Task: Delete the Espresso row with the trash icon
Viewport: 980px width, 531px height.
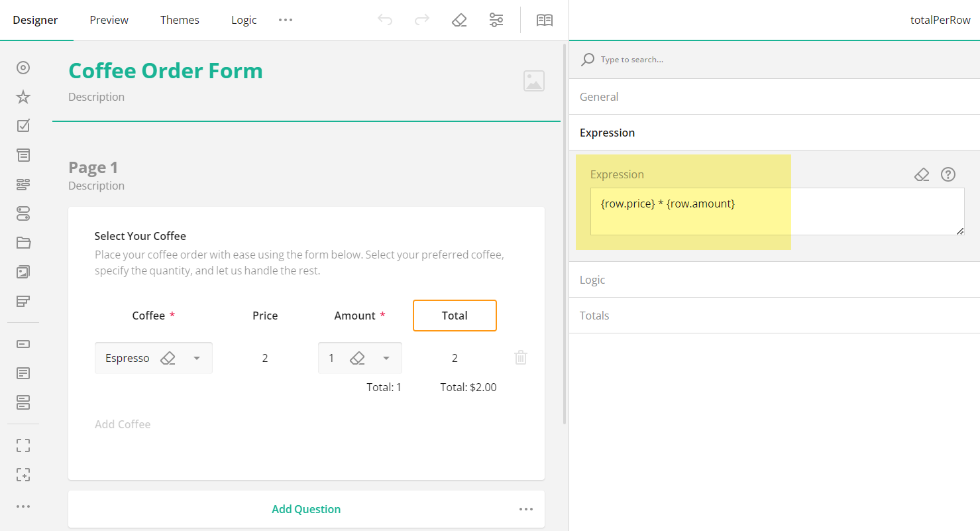Action: tap(520, 357)
